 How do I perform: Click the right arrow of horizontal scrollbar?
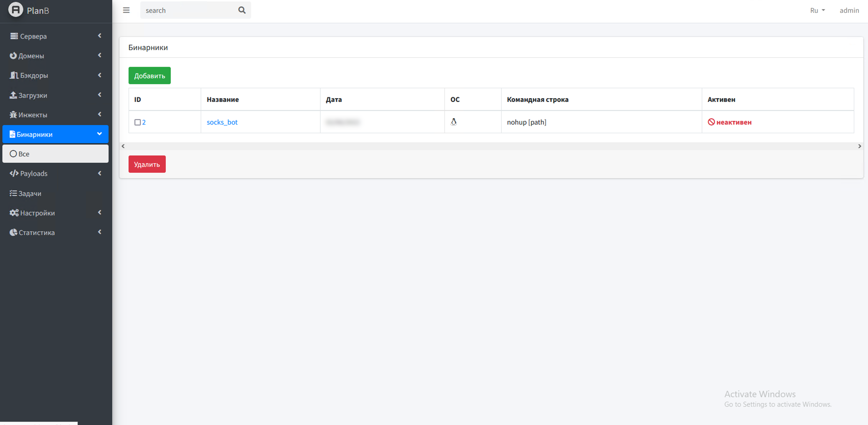pos(859,146)
